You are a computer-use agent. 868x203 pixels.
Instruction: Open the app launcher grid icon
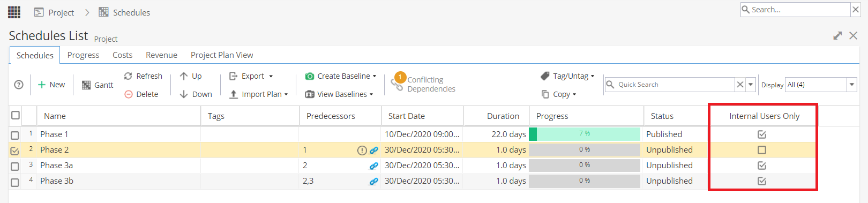(x=14, y=12)
